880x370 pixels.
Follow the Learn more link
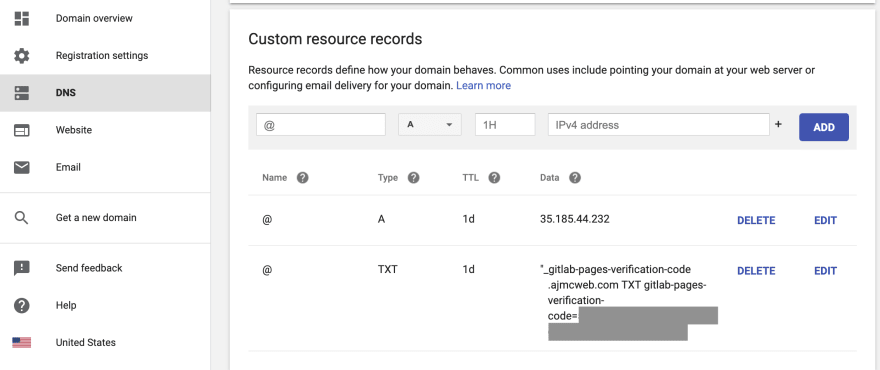pos(483,86)
